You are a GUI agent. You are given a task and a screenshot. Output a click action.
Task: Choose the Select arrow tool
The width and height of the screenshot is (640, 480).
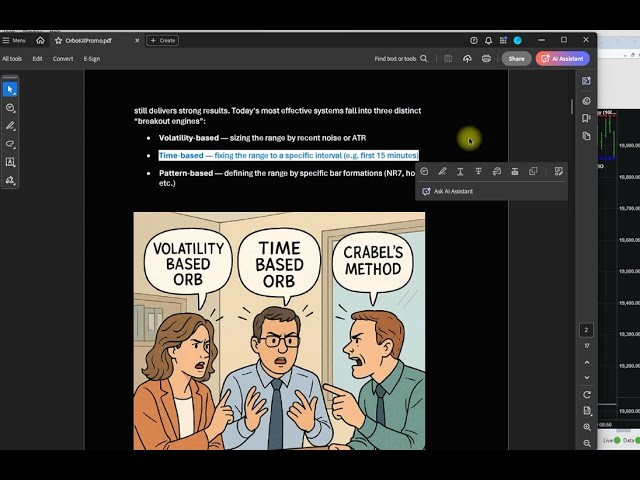click(10, 89)
